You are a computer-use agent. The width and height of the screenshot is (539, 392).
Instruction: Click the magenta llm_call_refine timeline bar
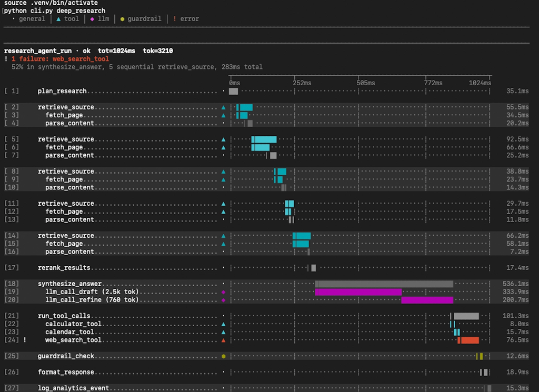427,300
